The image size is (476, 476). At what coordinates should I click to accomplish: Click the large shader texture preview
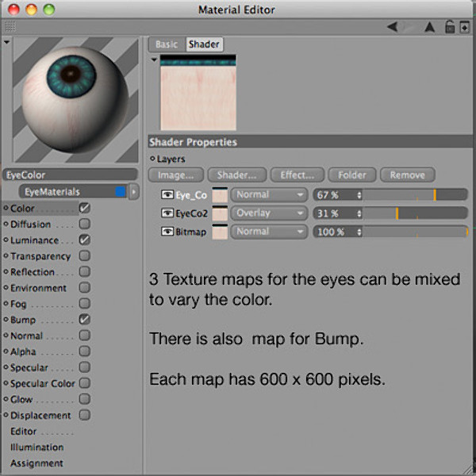point(198,93)
